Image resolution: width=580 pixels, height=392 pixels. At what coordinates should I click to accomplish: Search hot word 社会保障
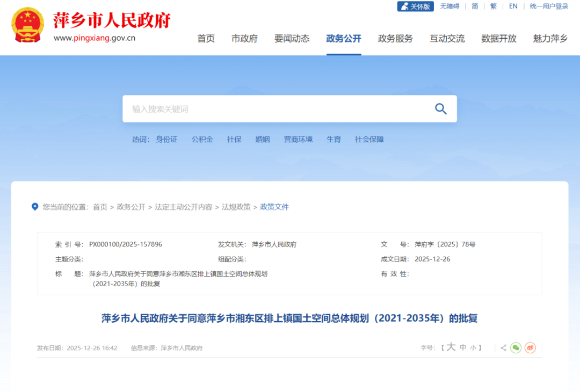pos(369,140)
